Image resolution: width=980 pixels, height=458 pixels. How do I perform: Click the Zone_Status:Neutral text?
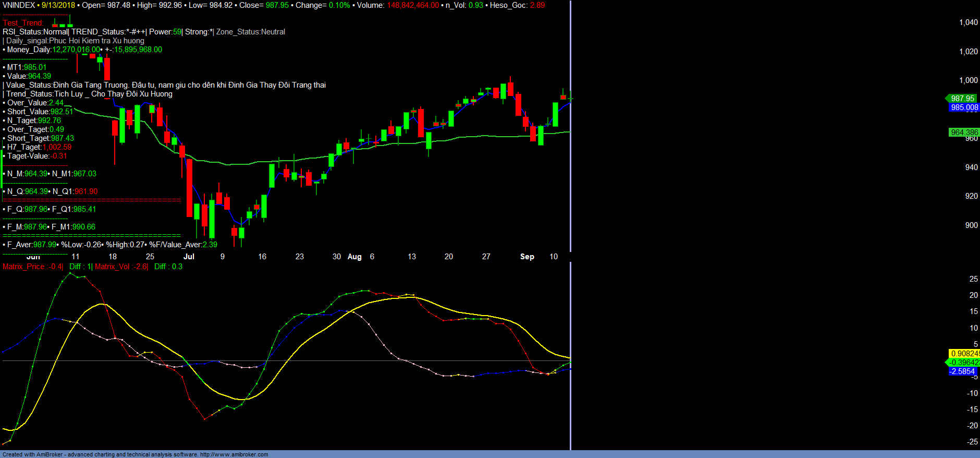coord(250,32)
